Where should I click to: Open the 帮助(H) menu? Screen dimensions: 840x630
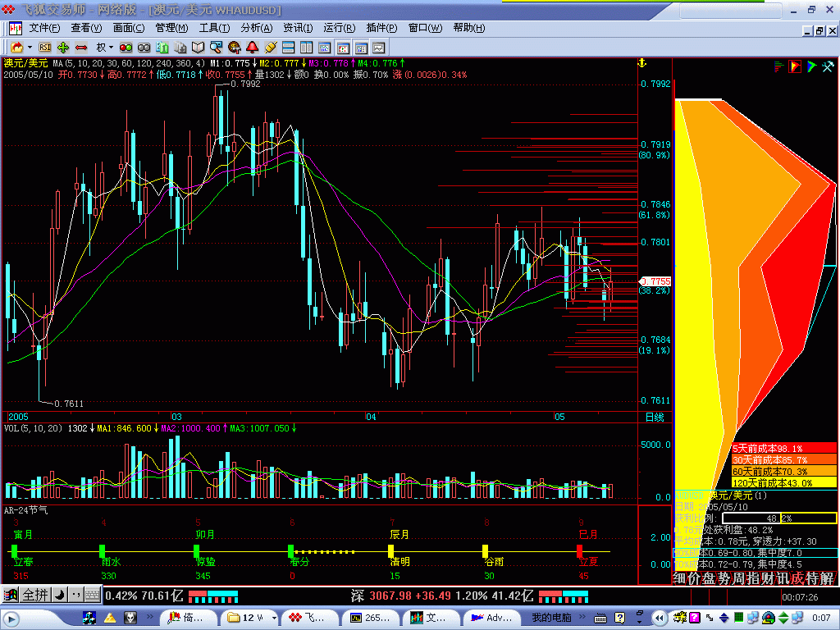point(468,28)
